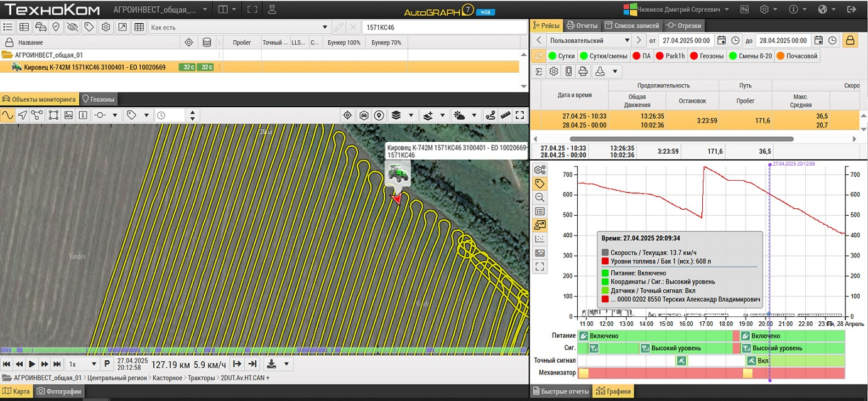Switch to the Отчеты tab

[582, 25]
